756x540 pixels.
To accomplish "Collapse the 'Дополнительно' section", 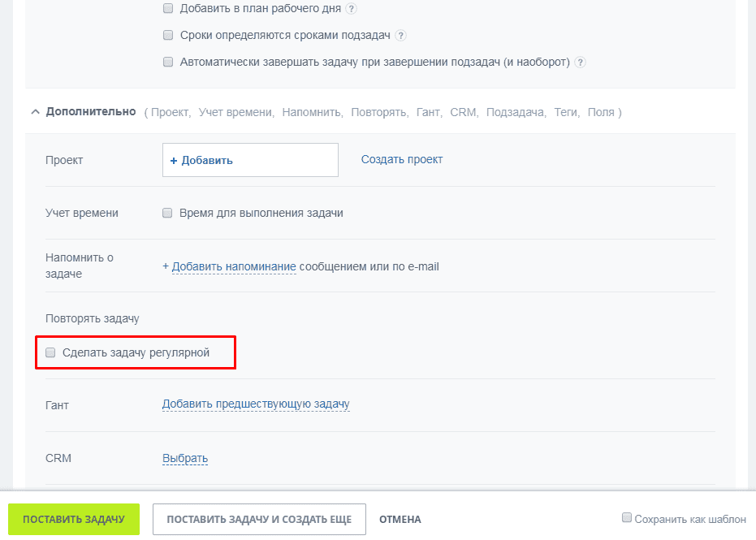I will 35,112.
